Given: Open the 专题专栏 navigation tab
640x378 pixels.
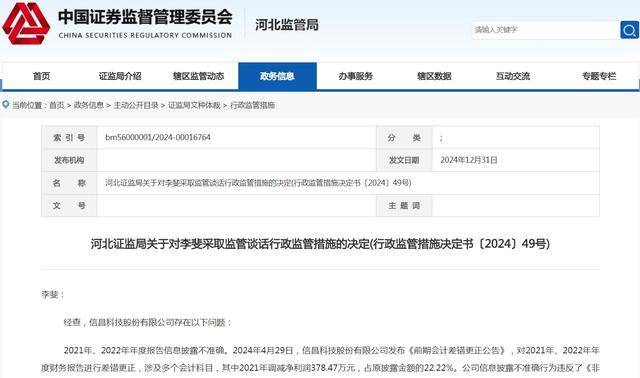Looking at the screenshot, I should 599,76.
